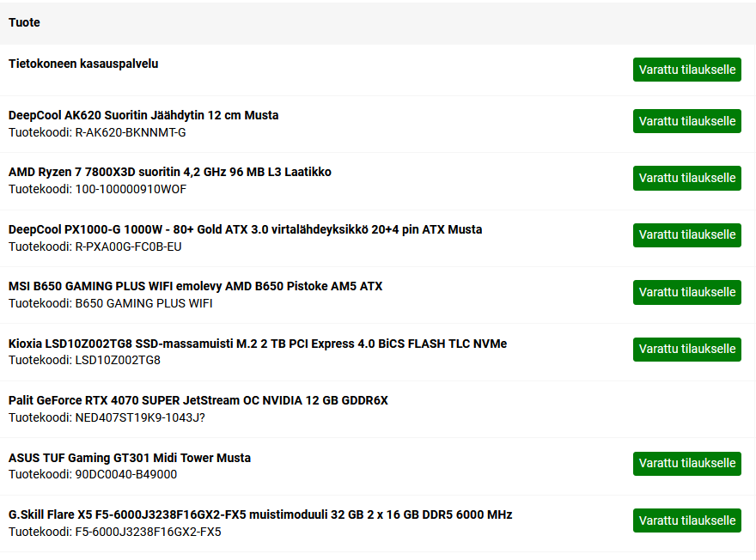Click 'Varattu tilaukselle' for MSI B650 GAMING PLUS WIFI

[687, 293]
